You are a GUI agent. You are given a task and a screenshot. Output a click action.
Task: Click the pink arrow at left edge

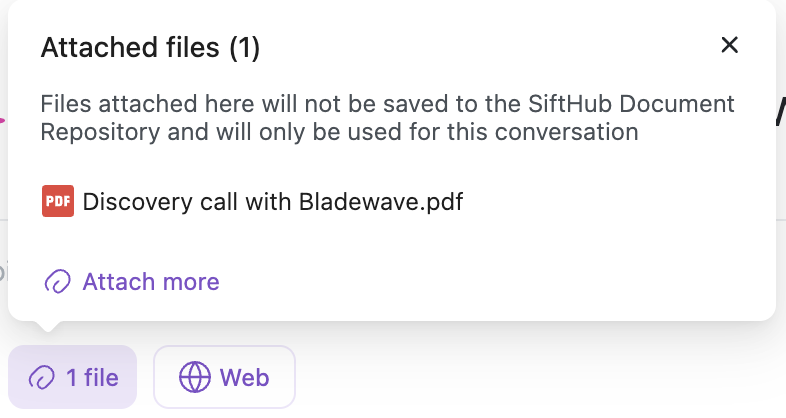click(3, 120)
